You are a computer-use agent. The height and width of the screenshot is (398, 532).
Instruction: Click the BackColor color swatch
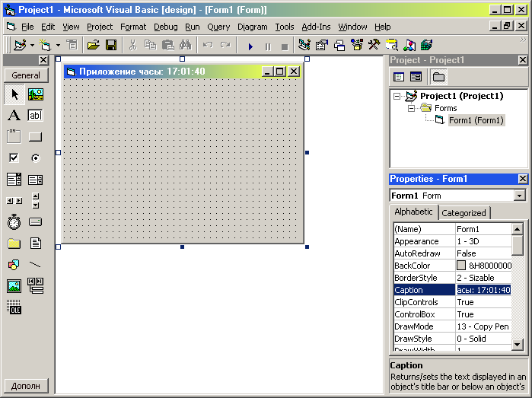click(x=461, y=266)
